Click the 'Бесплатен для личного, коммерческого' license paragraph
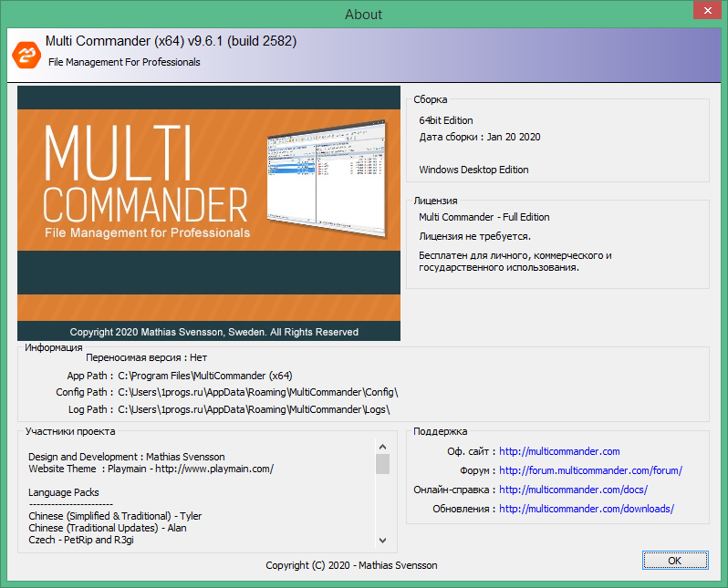 tap(515, 262)
